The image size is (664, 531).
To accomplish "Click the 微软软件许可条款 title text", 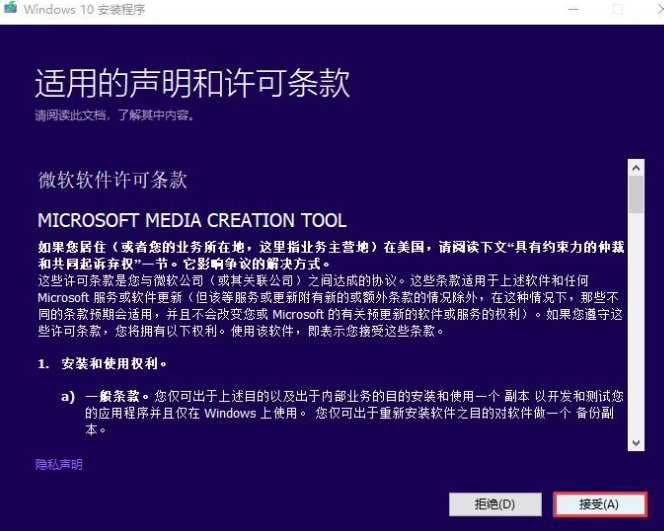I will pyautogui.click(x=113, y=180).
